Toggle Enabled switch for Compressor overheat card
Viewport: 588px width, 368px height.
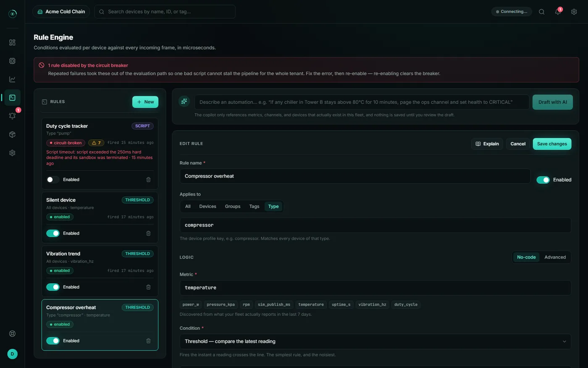[x=53, y=341]
